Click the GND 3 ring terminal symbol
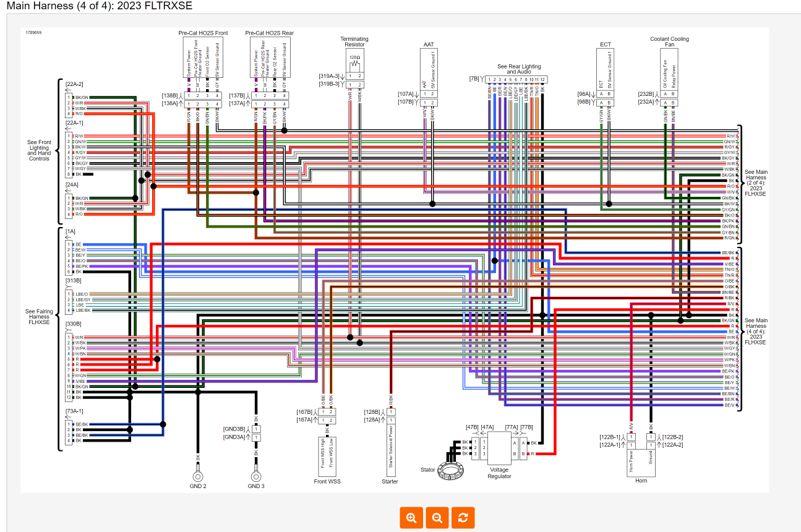The width and height of the screenshot is (801, 532). 256,476
